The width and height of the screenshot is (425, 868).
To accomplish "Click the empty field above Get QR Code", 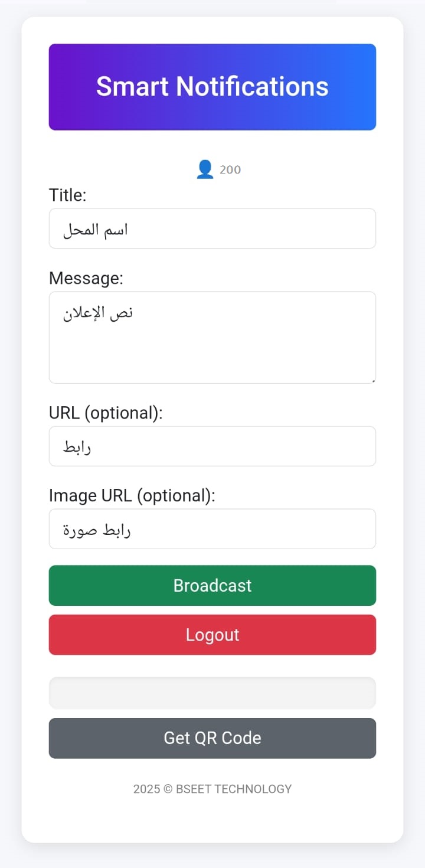I will pyautogui.click(x=212, y=693).
